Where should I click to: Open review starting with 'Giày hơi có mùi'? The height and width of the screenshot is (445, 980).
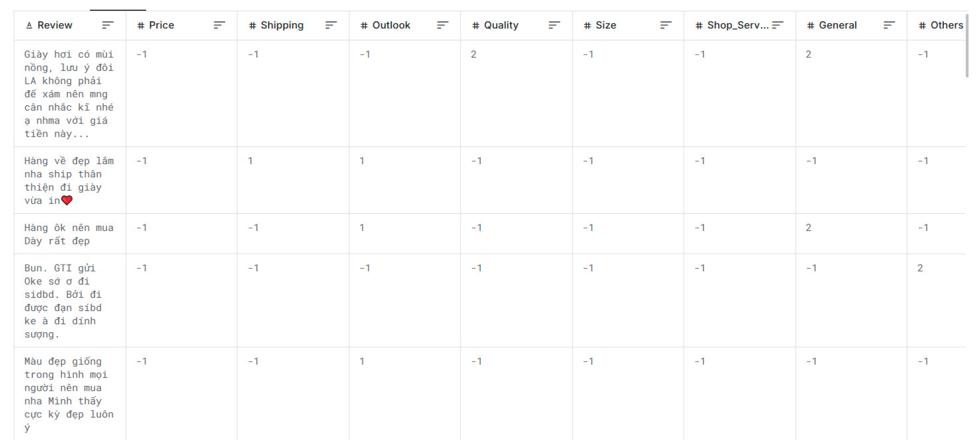coord(69,94)
